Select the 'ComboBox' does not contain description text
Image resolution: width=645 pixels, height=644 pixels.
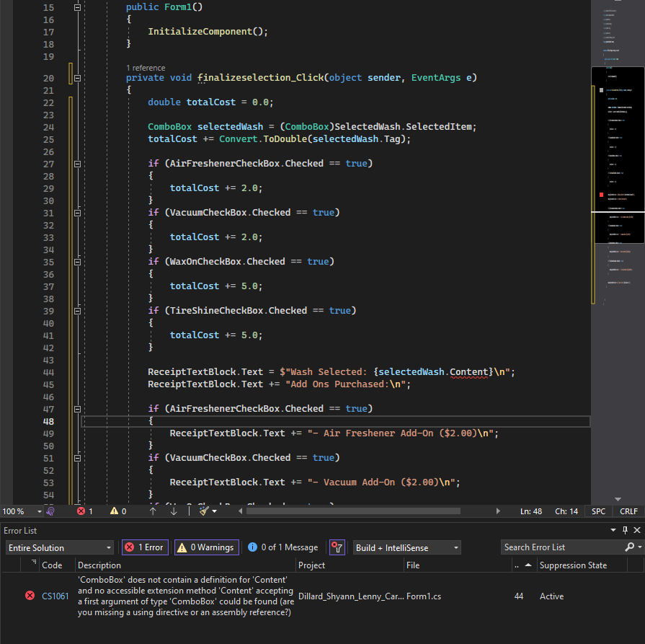coord(185,596)
